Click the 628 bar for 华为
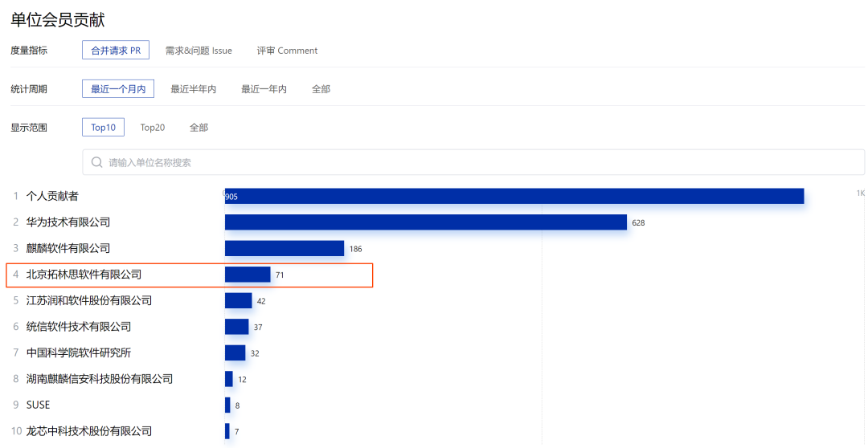Screen dimensions: 868x448 click(x=426, y=222)
